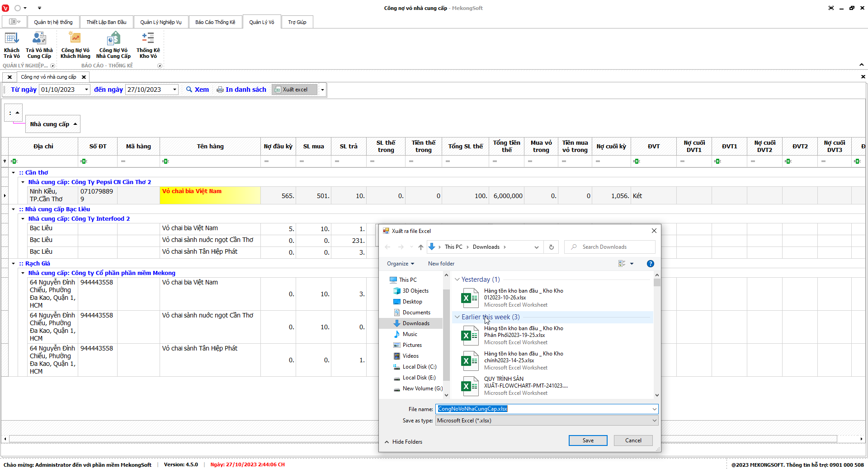Switch to Báo Cáo Thống Kê tab
The width and height of the screenshot is (868, 469).
point(215,22)
